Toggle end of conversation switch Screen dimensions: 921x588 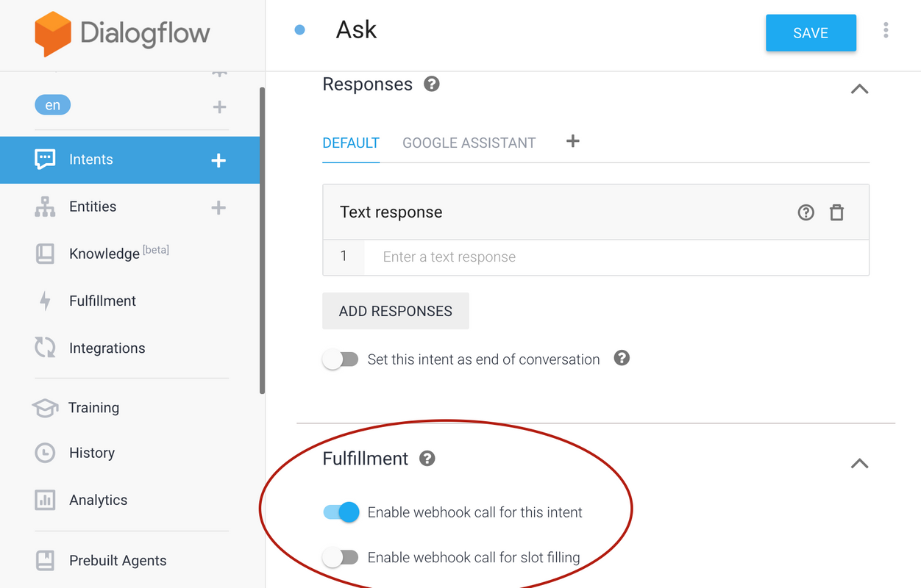[341, 359]
